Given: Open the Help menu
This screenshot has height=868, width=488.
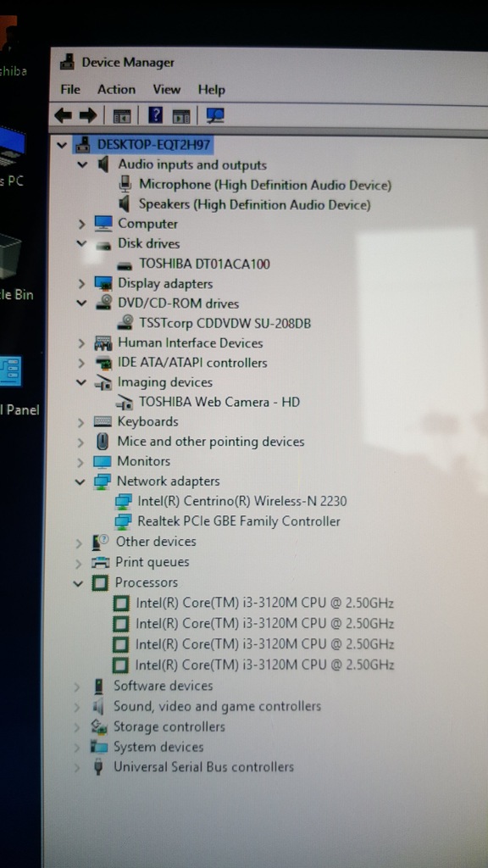Looking at the screenshot, I should [x=211, y=90].
